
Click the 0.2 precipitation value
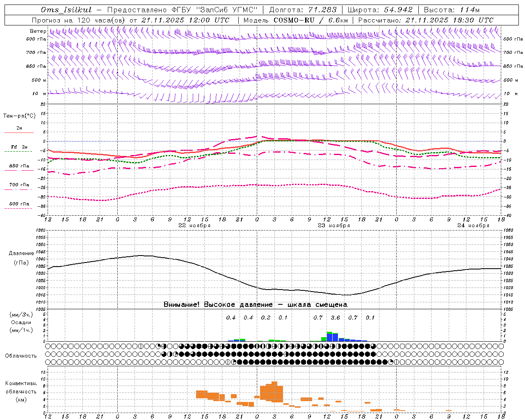click(x=266, y=317)
